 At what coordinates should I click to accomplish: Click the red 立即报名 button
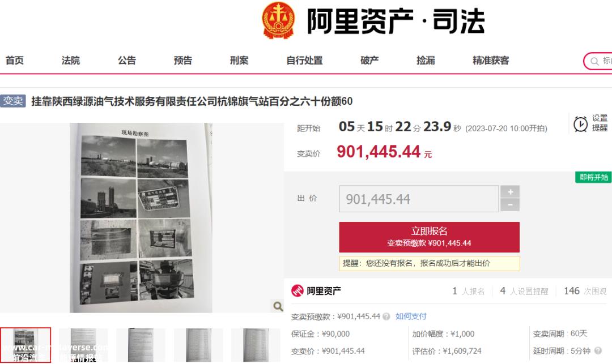tap(430, 237)
